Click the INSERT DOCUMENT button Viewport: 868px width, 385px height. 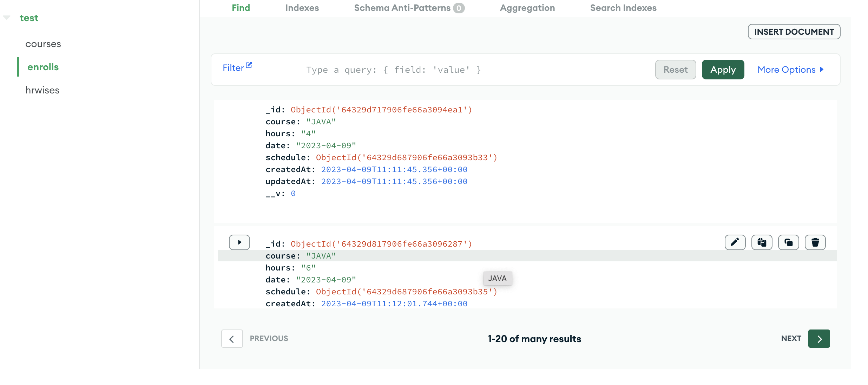(794, 31)
